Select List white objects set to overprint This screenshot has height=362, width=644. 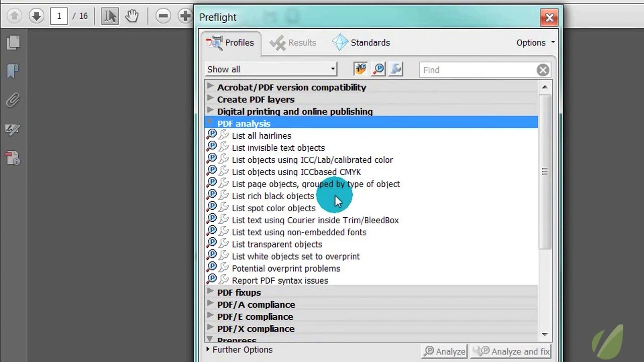(295, 256)
